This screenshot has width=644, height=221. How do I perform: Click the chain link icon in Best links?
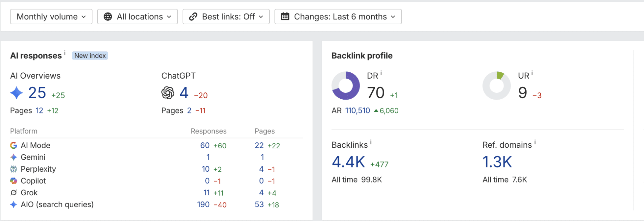[193, 17]
